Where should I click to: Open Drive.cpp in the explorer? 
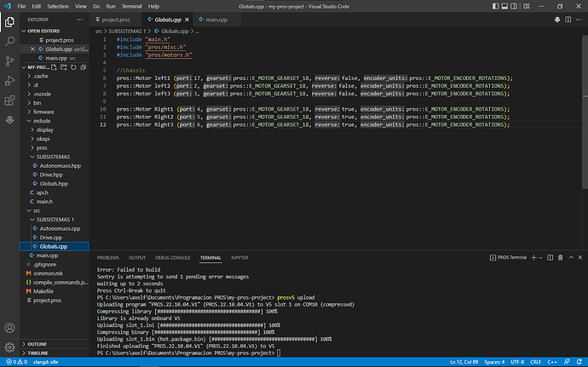[50, 238]
